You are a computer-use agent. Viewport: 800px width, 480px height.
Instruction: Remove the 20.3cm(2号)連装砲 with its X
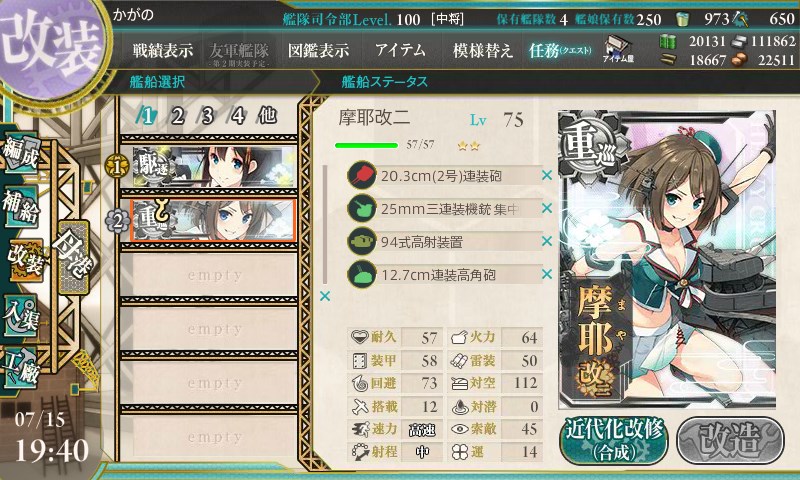pos(547,175)
